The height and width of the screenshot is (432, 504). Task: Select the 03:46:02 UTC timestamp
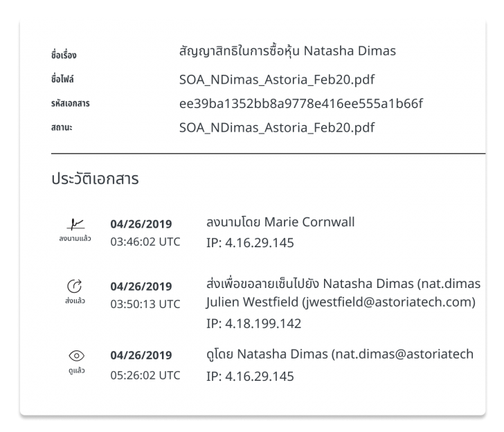pos(145,242)
